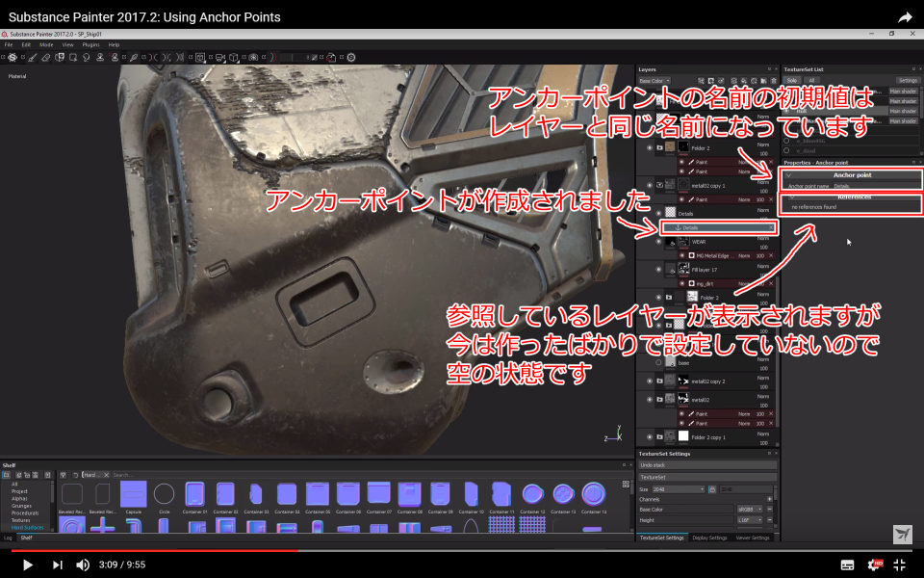Screen dimensions: 924x578
Task: Collapse the References section
Action: (x=792, y=197)
